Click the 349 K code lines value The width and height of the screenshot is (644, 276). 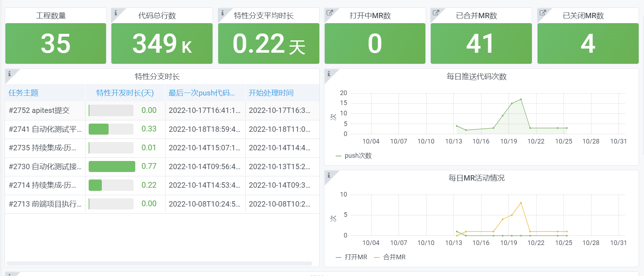(162, 43)
